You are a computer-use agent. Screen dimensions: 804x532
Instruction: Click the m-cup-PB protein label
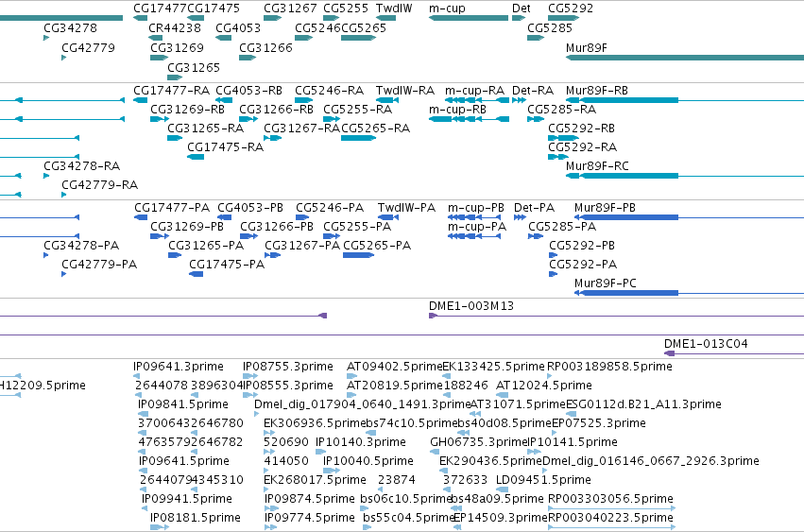pos(476,208)
